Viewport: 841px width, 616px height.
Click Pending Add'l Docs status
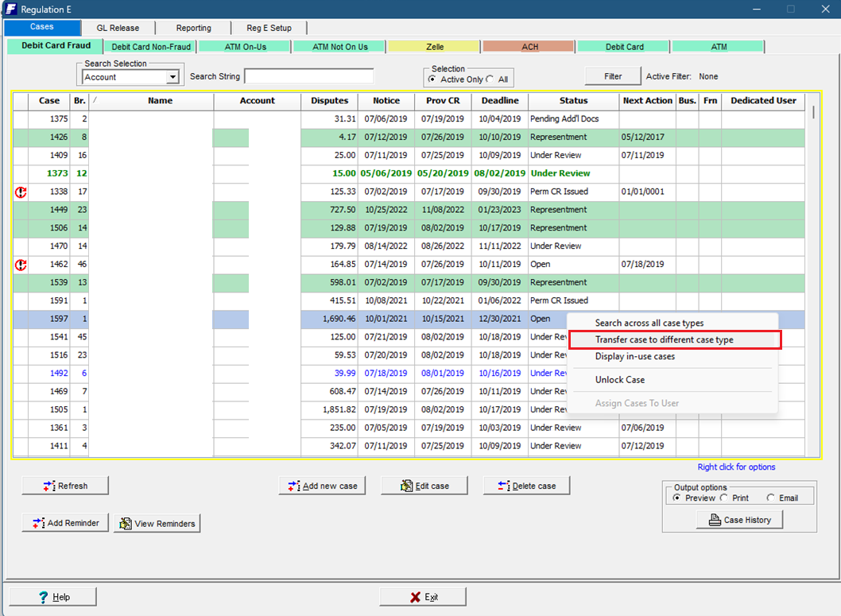pos(564,119)
